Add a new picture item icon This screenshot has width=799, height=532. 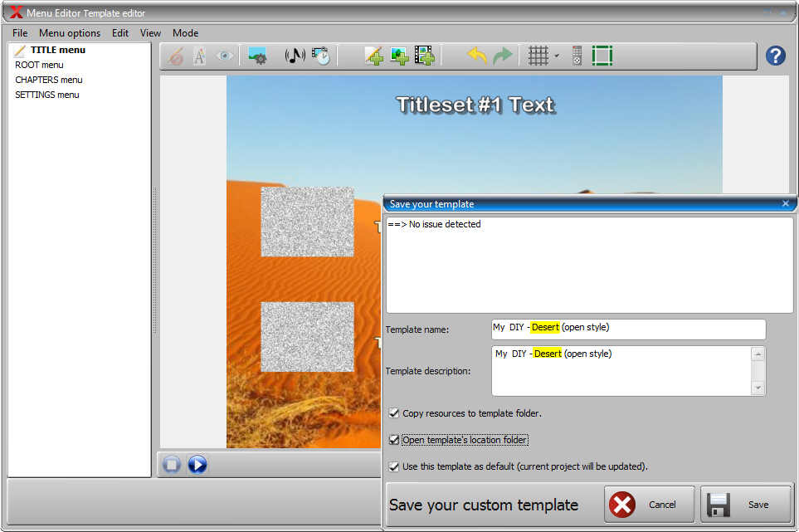(x=399, y=56)
